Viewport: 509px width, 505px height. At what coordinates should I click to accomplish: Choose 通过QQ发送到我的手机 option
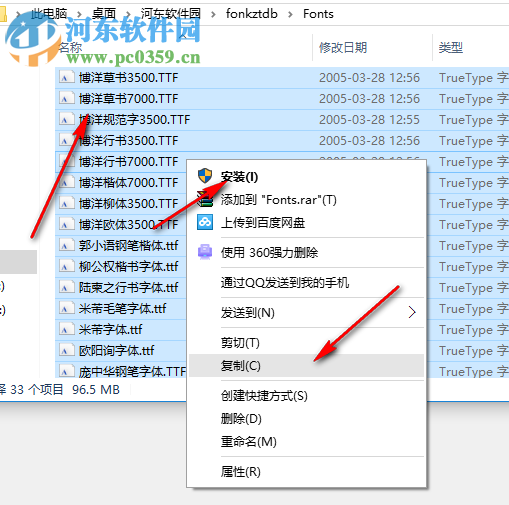pos(285,283)
